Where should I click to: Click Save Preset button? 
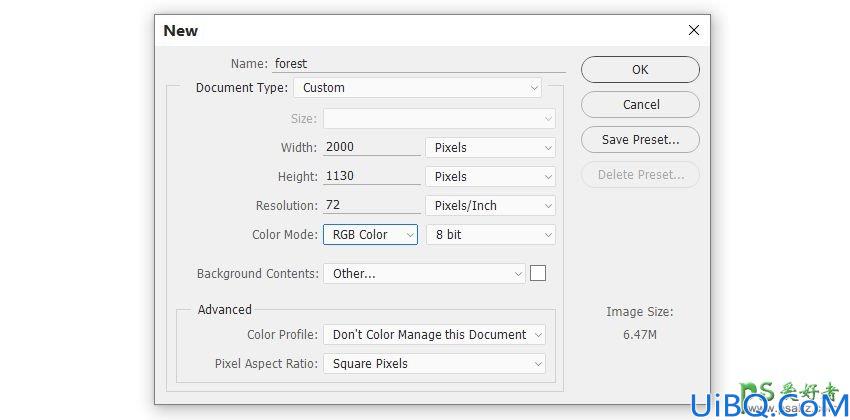pos(640,140)
